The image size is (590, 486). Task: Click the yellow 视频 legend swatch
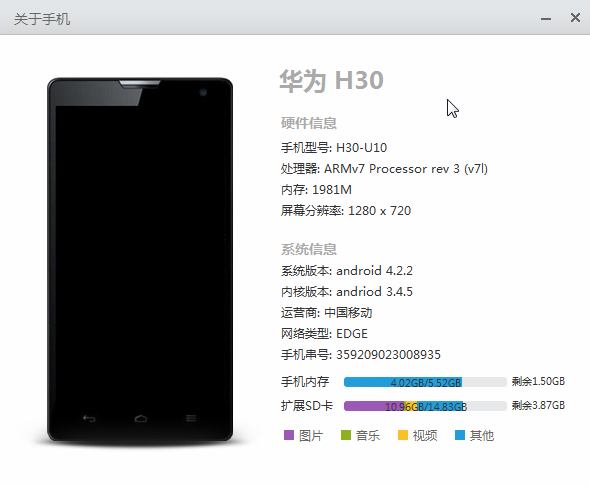pos(403,435)
